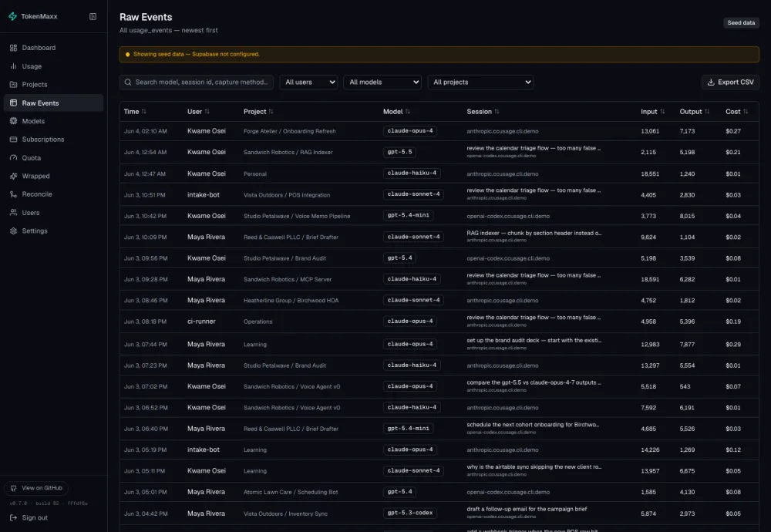
Task: Click the Sign out arrow icon
Action: point(13,518)
